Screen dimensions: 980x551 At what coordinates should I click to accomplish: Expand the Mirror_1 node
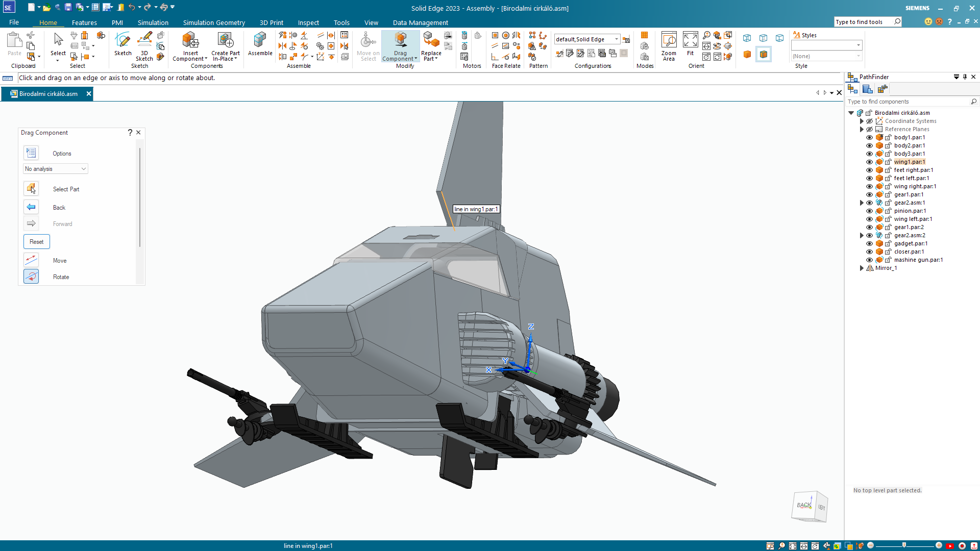(862, 268)
